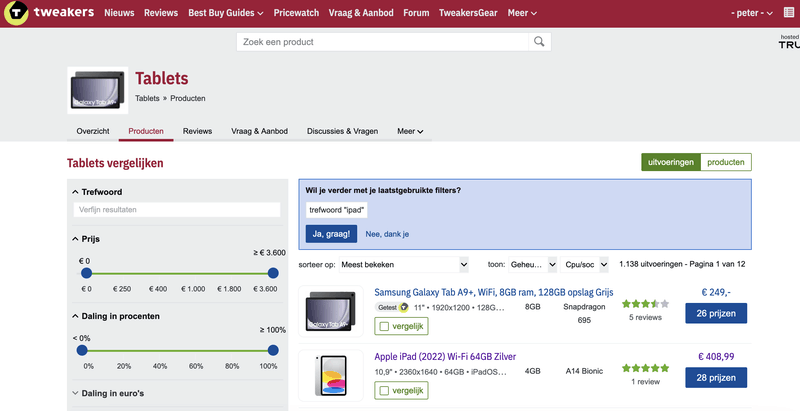The image size is (800, 411).
Task: Click the Daling in procenten minimum handle
Action: 82,350
